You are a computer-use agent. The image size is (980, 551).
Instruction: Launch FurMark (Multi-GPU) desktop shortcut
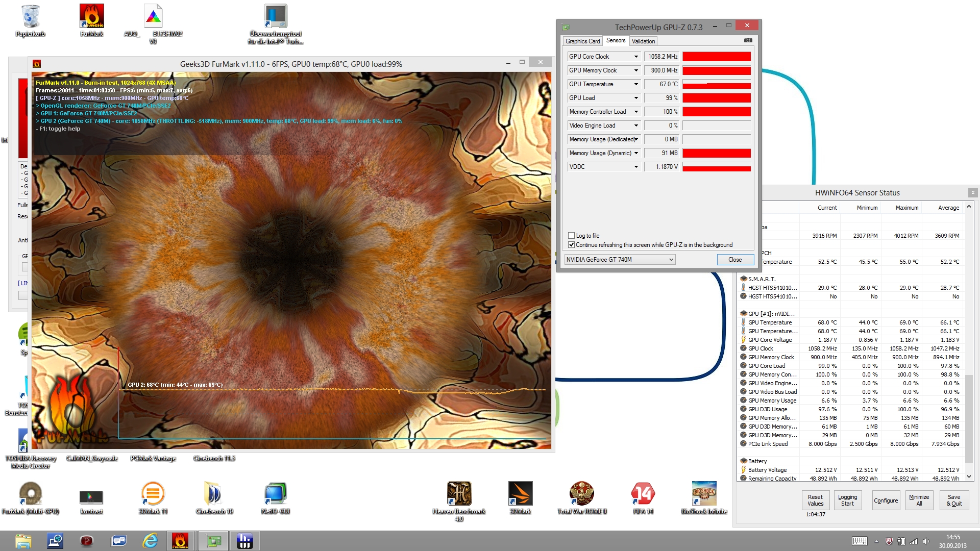(31, 498)
